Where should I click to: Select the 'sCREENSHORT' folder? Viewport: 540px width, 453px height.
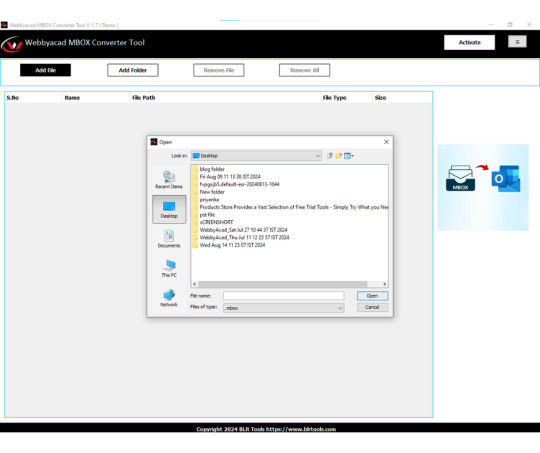(213, 222)
